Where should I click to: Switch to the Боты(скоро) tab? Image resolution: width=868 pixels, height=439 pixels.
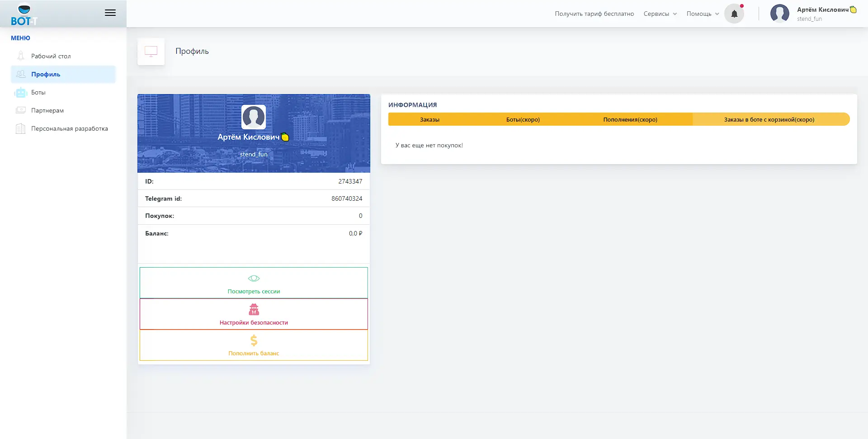pyautogui.click(x=523, y=119)
